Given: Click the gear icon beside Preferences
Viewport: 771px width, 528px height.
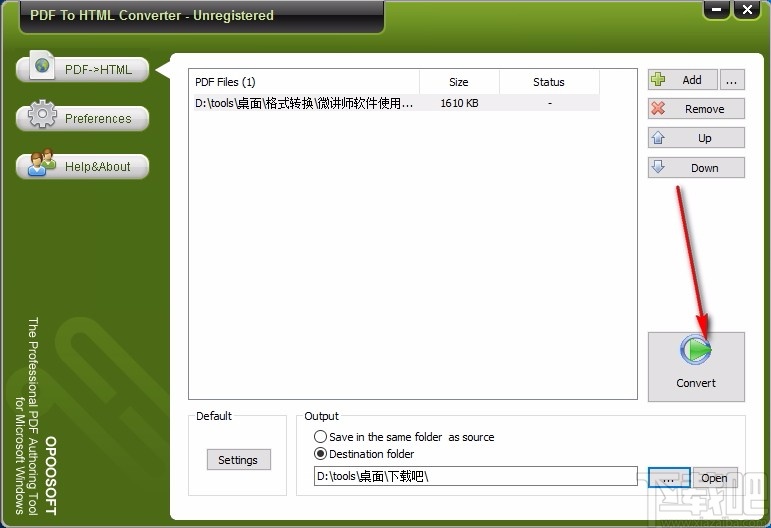Looking at the screenshot, I should 42,114.
